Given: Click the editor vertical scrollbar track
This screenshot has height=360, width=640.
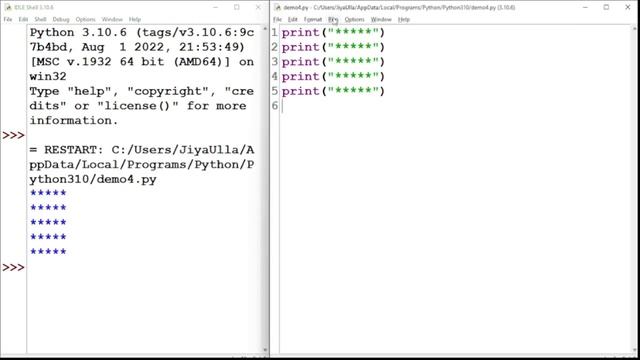Looking at the screenshot, I should point(635,188).
